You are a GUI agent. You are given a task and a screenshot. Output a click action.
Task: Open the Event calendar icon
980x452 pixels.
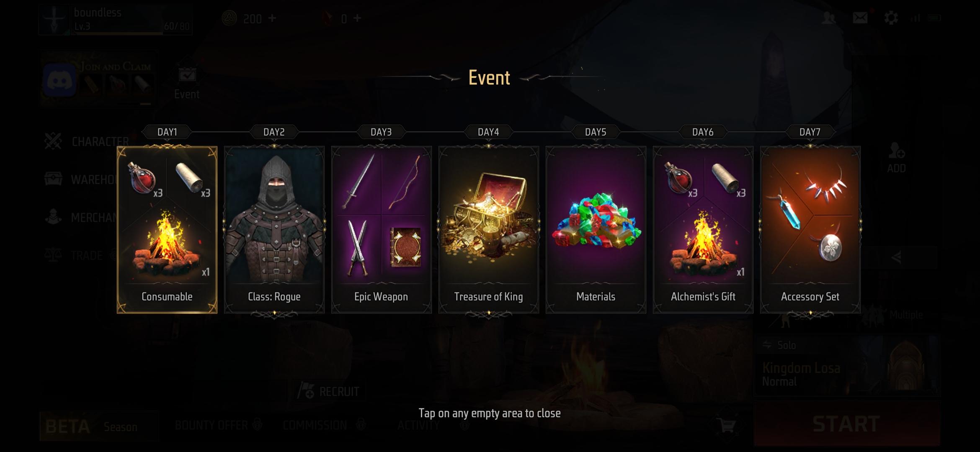point(187,83)
